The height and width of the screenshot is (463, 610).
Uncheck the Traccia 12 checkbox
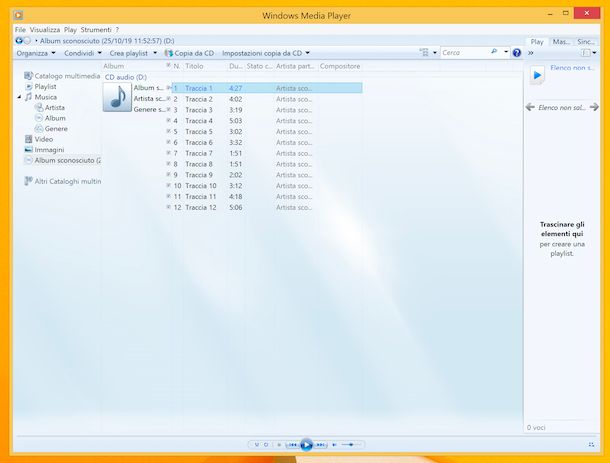pyautogui.click(x=168, y=207)
